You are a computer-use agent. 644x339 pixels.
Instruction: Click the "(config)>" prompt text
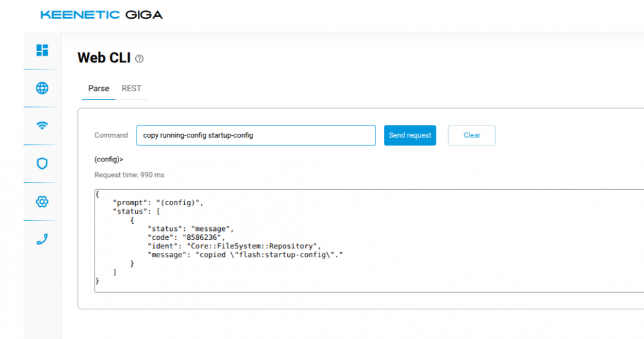(x=109, y=159)
